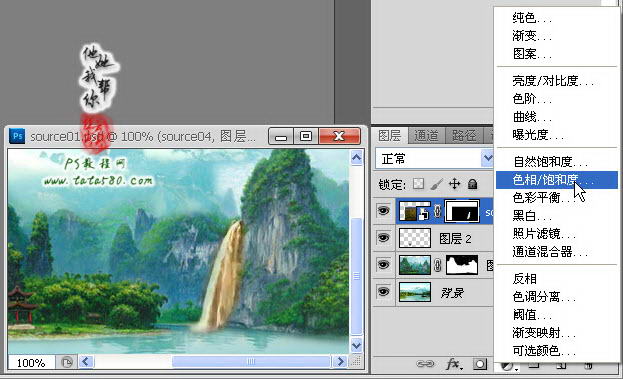The width and height of the screenshot is (623, 379).
Task: Click source04 layer mask thumbnail
Action: (462, 211)
